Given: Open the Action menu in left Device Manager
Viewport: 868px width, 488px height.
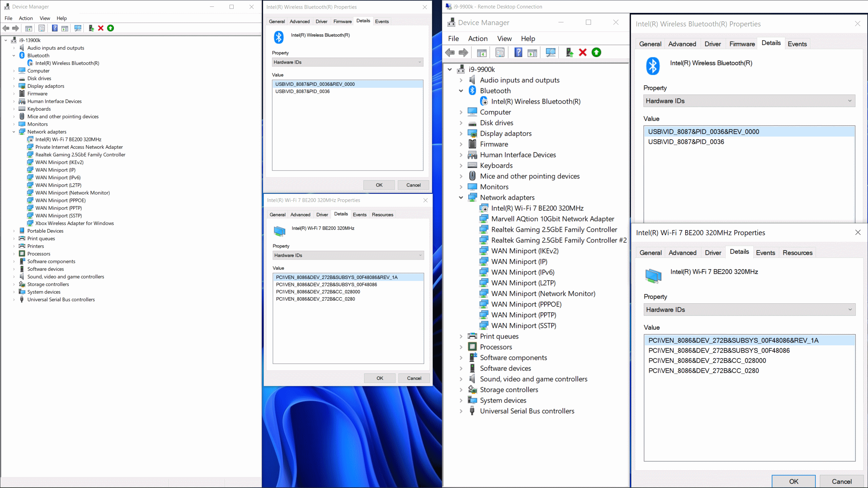Looking at the screenshot, I should click(x=26, y=18).
